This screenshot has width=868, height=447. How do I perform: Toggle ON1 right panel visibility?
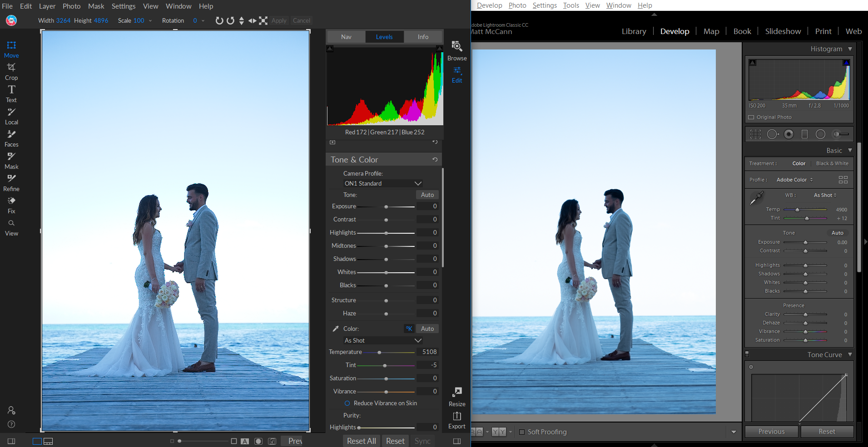pyautogui.click(x=457, y=441)
